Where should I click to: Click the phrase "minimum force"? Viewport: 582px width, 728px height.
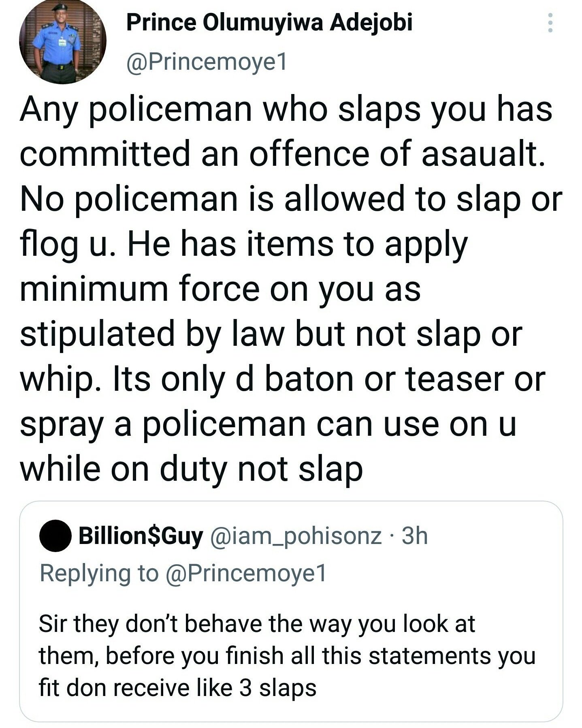pos(139,289)
